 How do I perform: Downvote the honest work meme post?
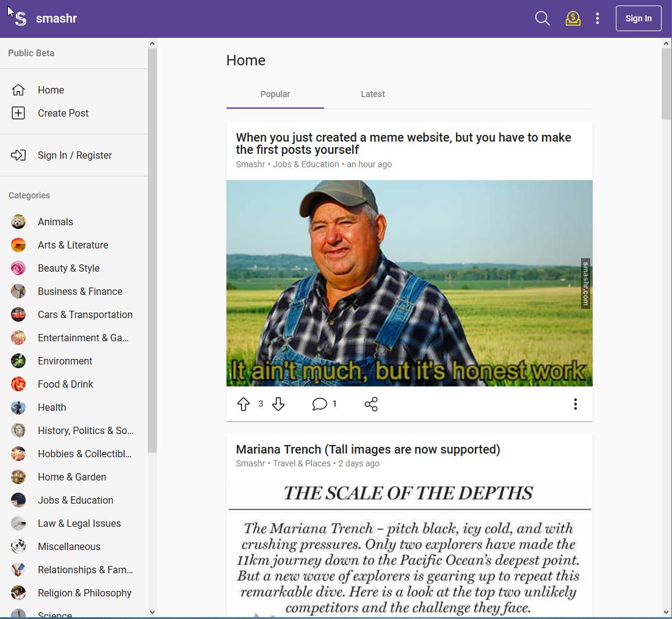coord(279,404)
